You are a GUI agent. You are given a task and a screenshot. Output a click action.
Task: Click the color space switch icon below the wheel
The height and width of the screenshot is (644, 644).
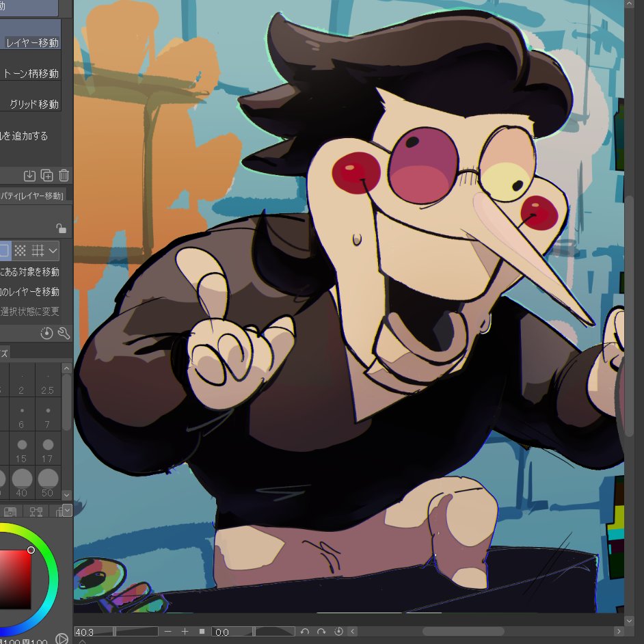(62, 639)
